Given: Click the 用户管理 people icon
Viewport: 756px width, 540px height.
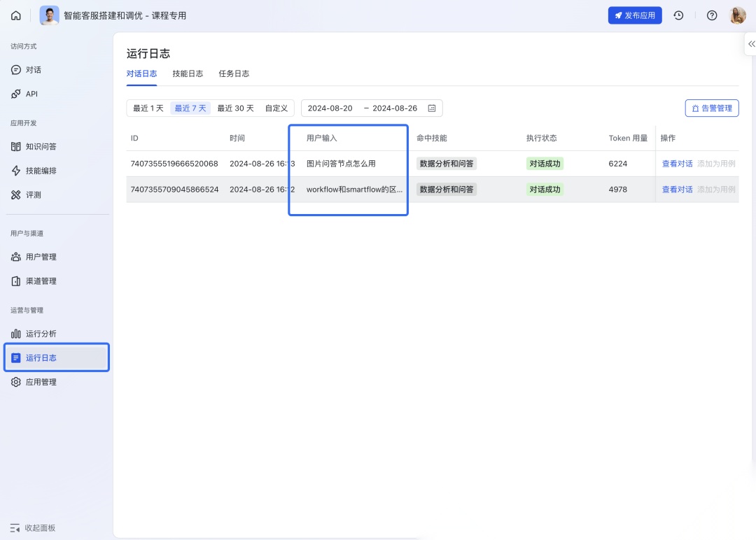Looking at the screenshot, I should 16,257.
